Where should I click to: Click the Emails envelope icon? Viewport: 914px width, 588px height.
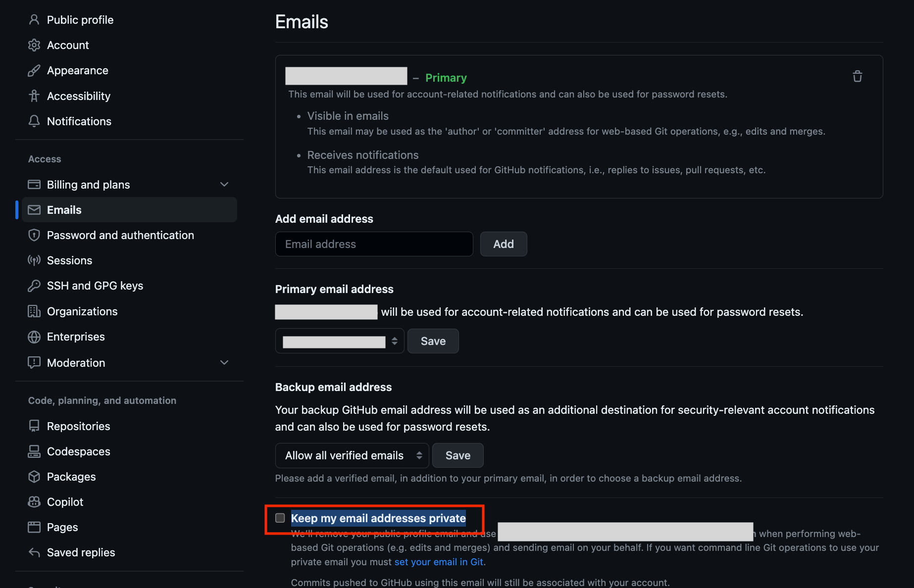pos(34,210)
